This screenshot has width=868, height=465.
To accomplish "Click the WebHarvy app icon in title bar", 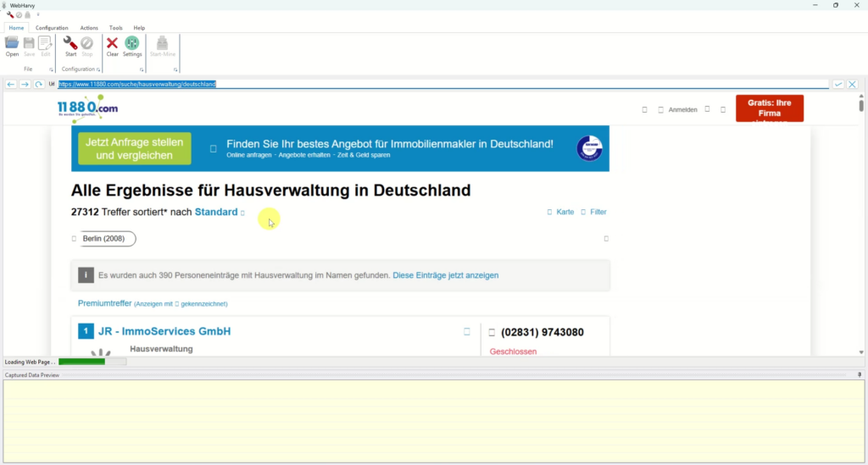I will coord(4,5).
